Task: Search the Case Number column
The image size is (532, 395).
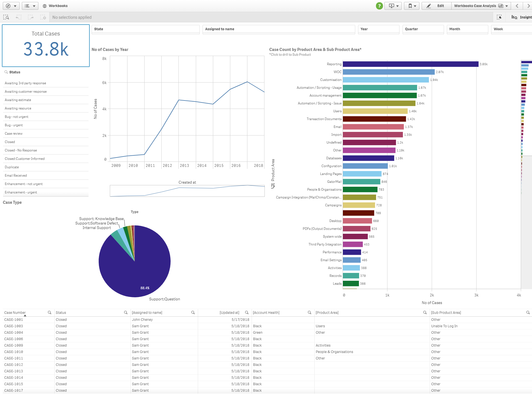Action: click(50, 312)
